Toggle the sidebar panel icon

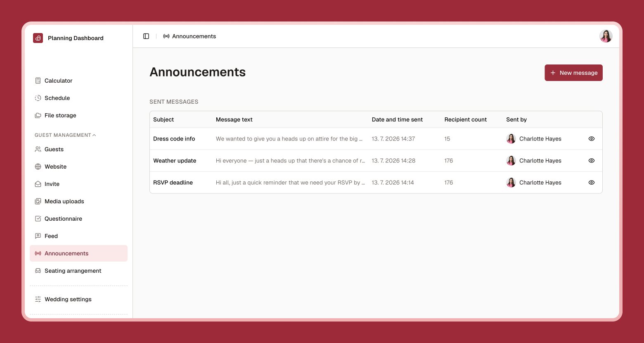pos(146,36)
